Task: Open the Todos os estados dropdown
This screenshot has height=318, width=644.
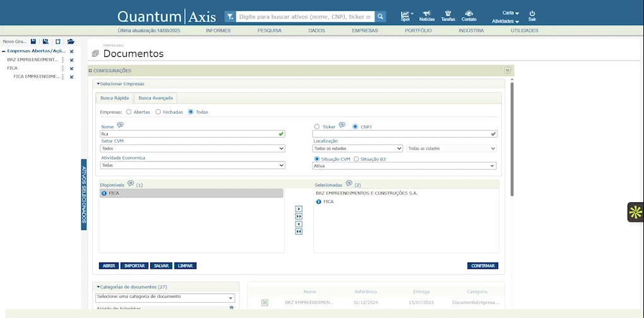Action: point(357,148)
